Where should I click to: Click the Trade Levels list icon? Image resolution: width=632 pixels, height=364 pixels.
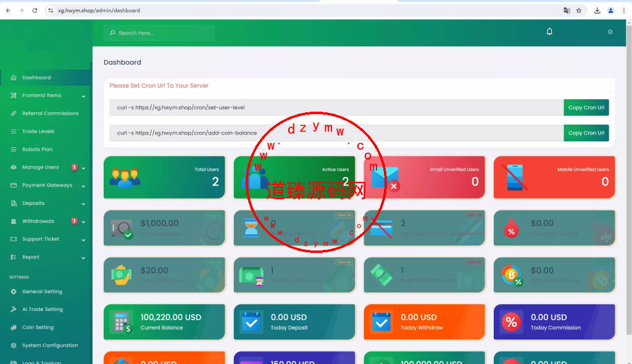(x=14, y=131)
